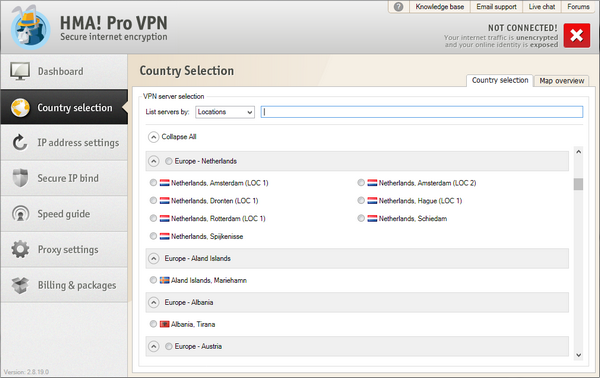Click the HMA donkey logo
The height and width of the screenshot is (378, 600).
point(30,28)
